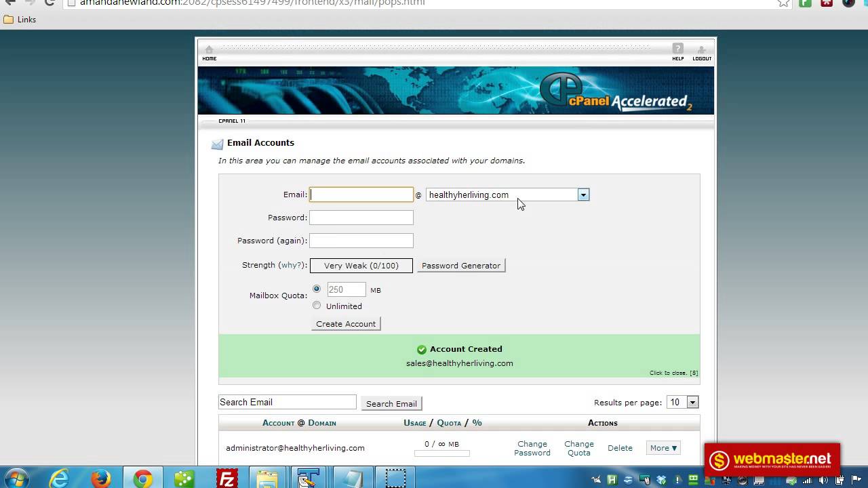Select the 250 MB mailbox quota radio
The width and height of the screenshot is (868, 488).
317,289
